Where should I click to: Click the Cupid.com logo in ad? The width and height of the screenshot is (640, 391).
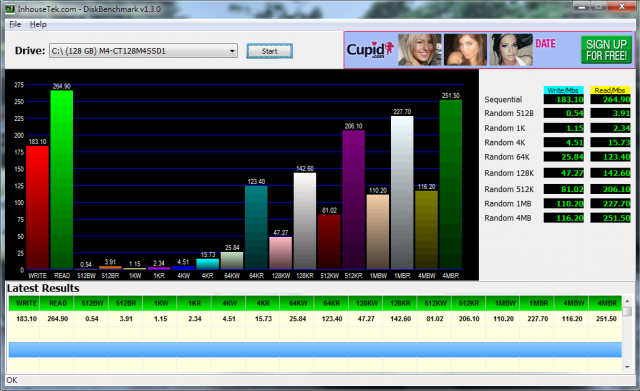point(370,50)
